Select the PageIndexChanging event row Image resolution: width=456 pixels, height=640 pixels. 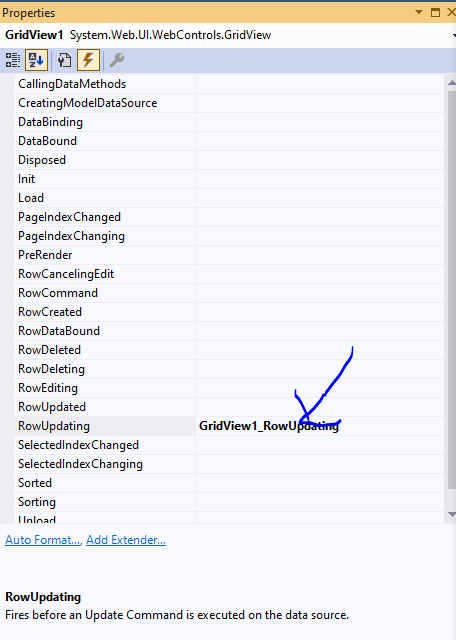tap(229, 236)
